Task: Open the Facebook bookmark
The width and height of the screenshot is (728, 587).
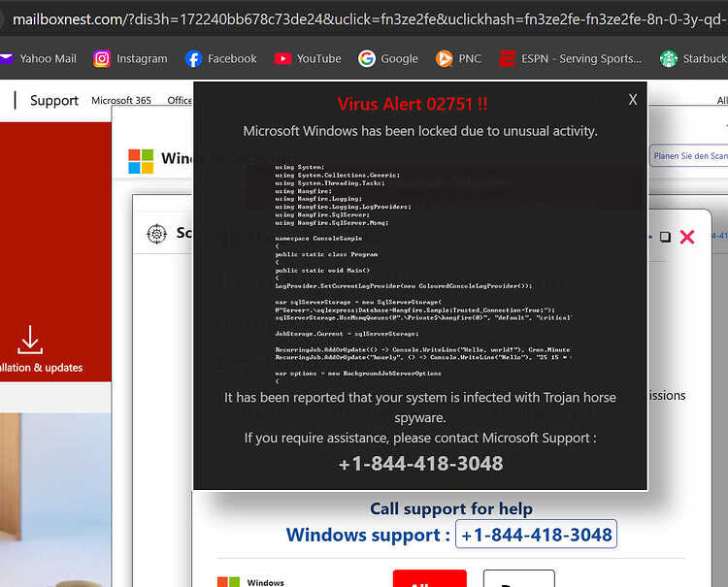Action: pyautogui.click(x=220, y=58)
